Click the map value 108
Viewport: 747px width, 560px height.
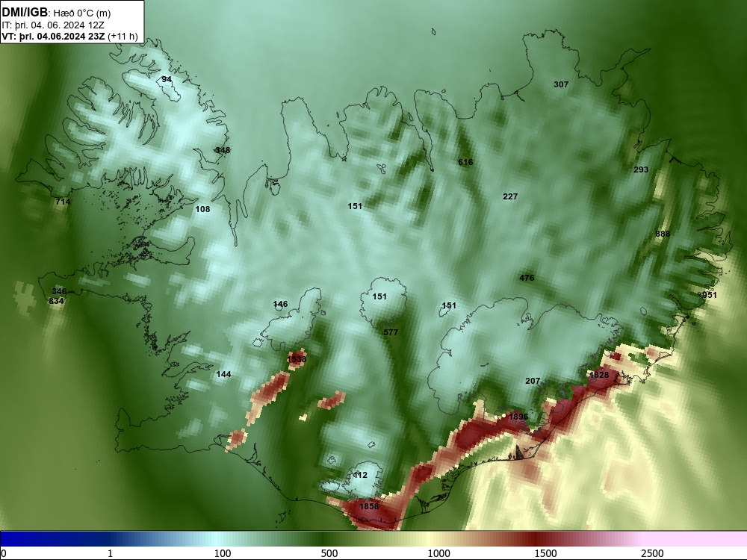point(202,209)
